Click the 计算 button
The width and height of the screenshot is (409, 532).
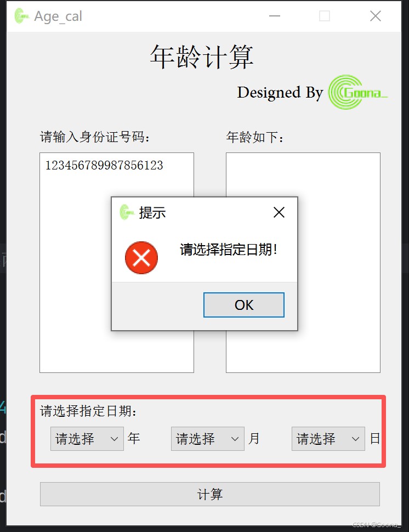click(209, 494)
